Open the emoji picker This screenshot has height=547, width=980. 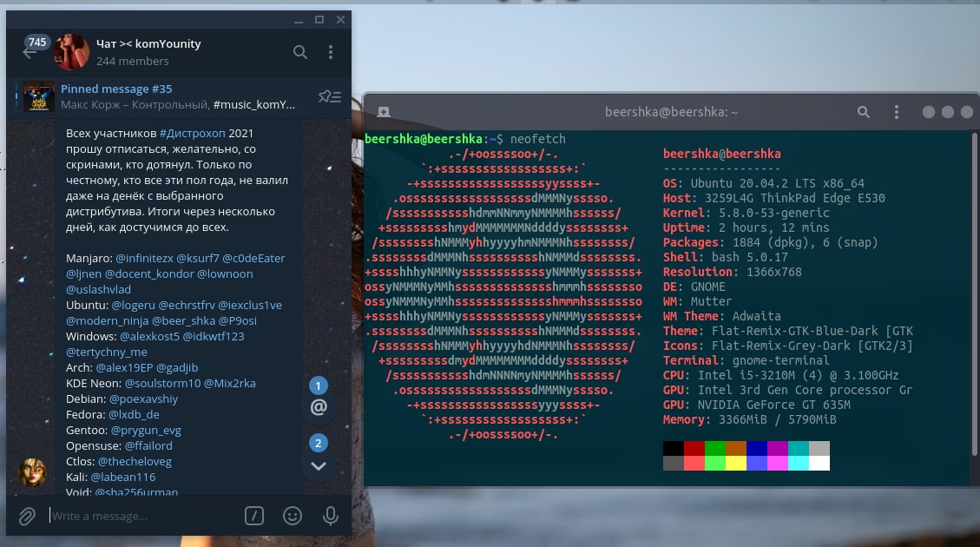293,516
